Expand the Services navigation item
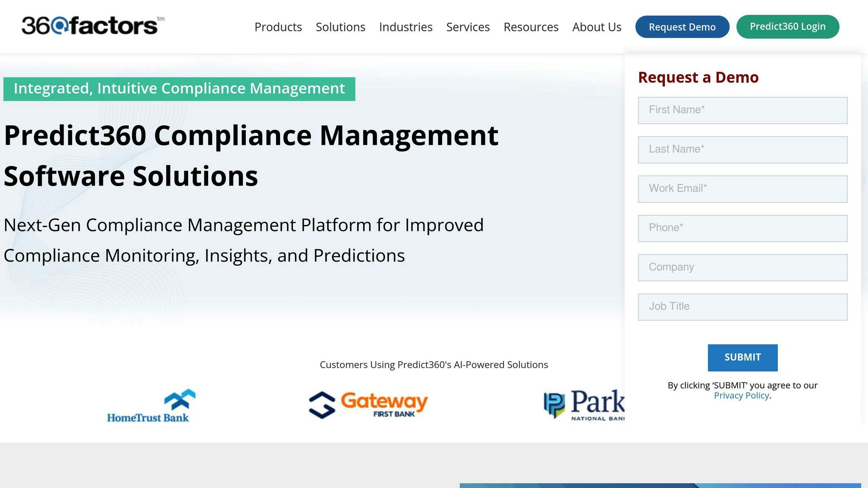Screen dimensions: 868x488 pos(468,27)
